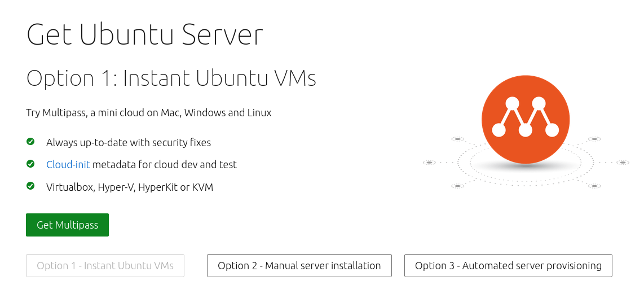Click the far-right node on dotted orbit

point(623,163)
